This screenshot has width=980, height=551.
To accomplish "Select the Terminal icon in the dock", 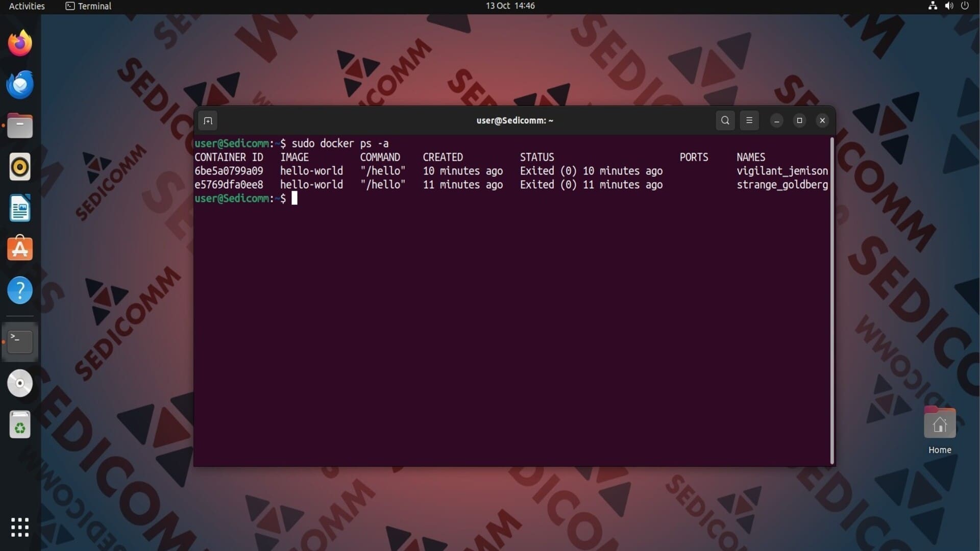I will [20, 341].
